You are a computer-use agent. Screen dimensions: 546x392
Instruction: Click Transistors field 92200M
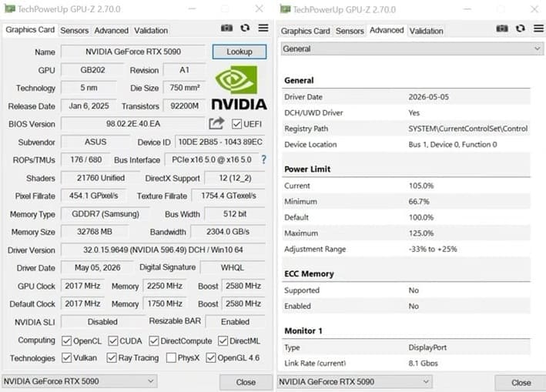point(185,106)
